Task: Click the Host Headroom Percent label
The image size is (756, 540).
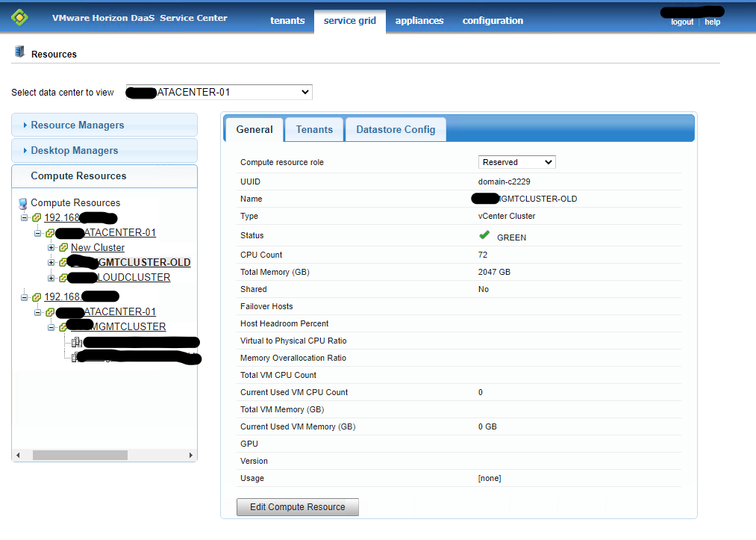Action: pos(284,323)
